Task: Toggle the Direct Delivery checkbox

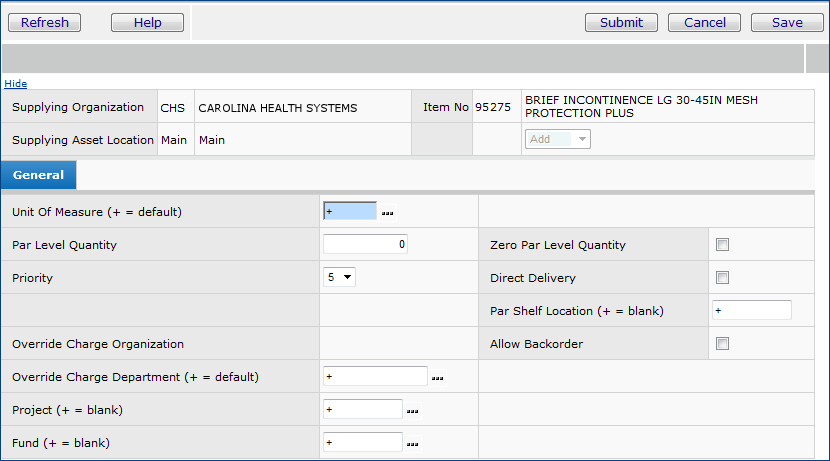Action: (723, 278)
